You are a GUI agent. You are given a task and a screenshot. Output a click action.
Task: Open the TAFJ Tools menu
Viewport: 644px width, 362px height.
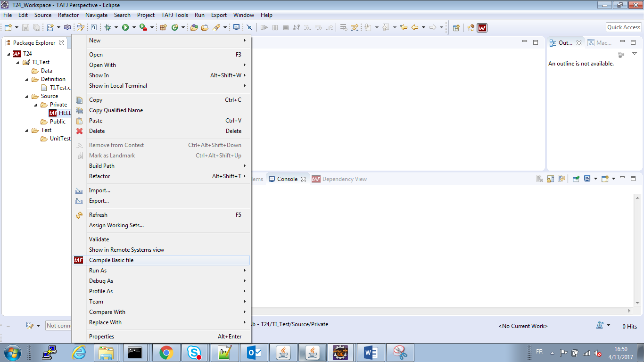174,15
